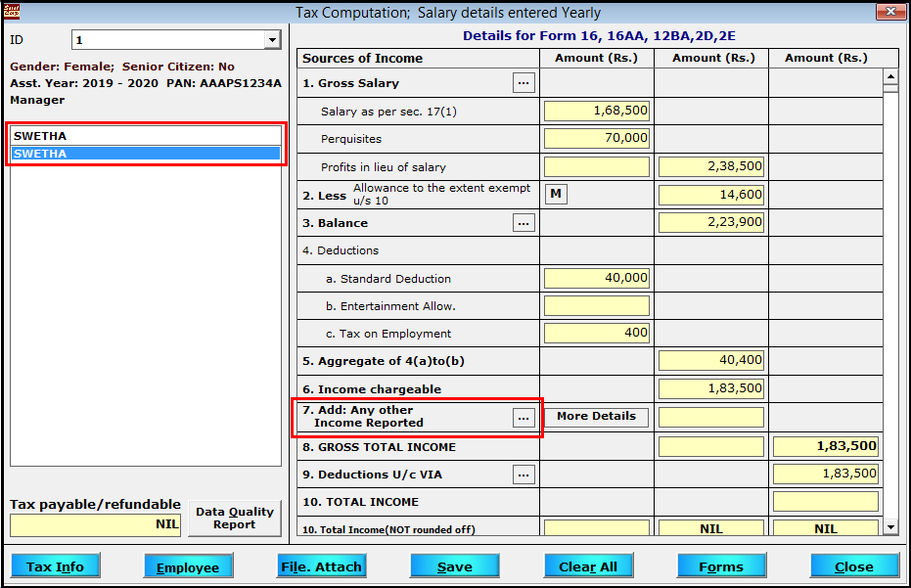Viewport: 911px width, 588px height.
Task: Open Any other Income Reported ellipsis button
Action: click(524, 418)
